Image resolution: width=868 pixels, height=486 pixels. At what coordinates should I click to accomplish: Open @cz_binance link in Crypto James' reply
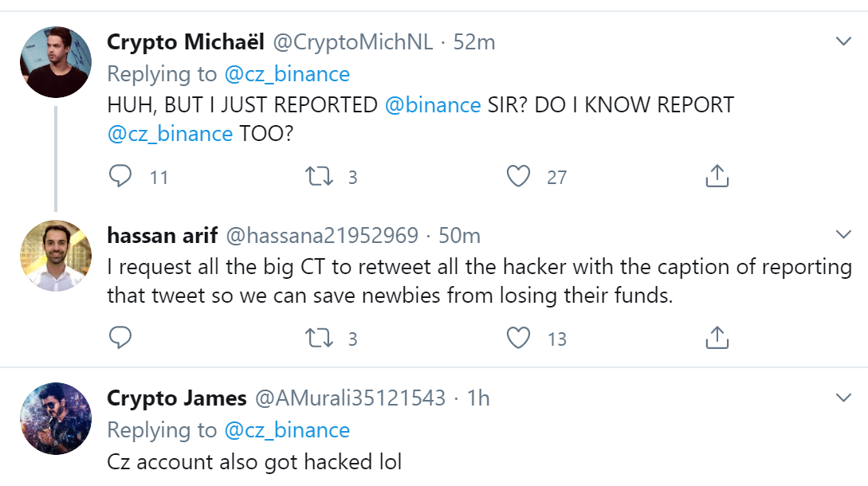coord(287,430)
